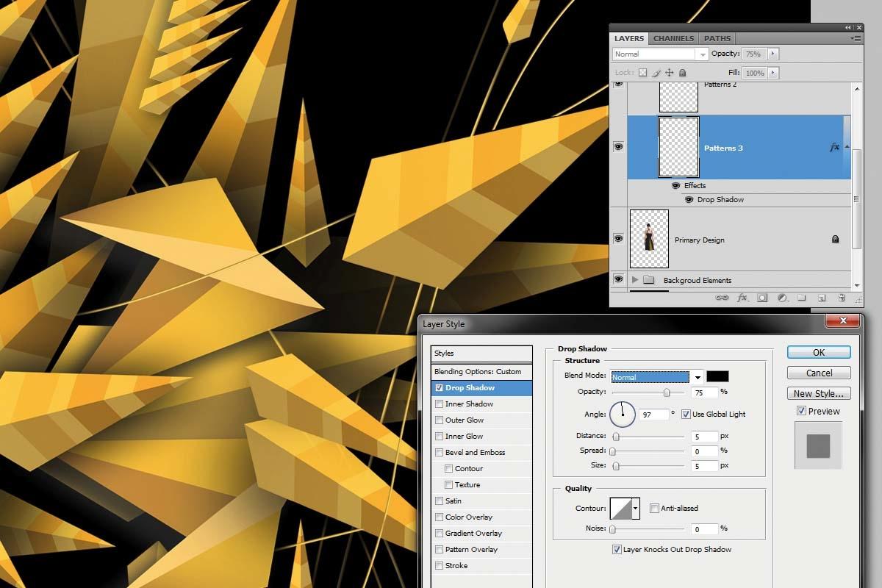Screen dimensions: 882x588
Task: Hide the Patterns 3 layer
Action: pyautogui.click(x=618, y=147)
